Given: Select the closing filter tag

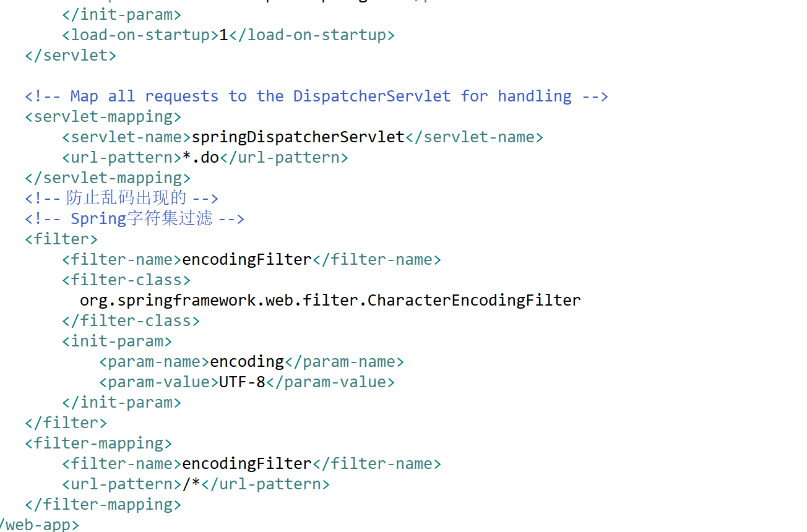Looking at the screenshot, I should pos(66,423).
